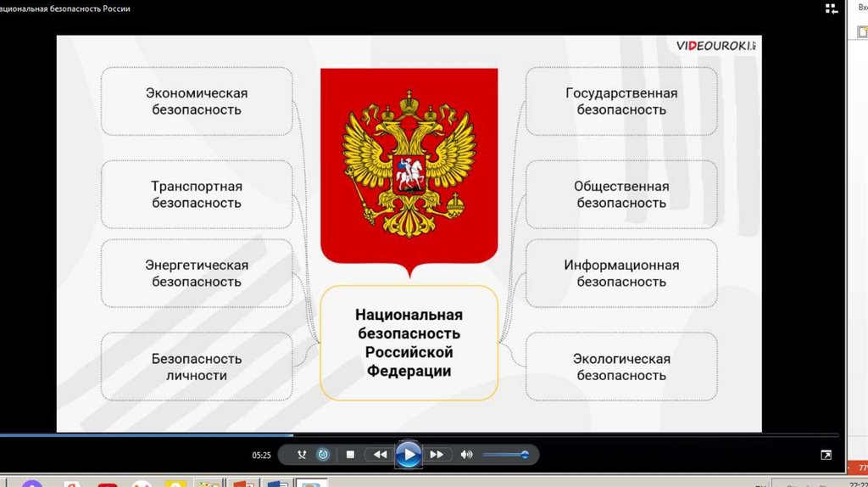
Task: Click the "Транспортная безопасность" box
Action: coord(197,194)
